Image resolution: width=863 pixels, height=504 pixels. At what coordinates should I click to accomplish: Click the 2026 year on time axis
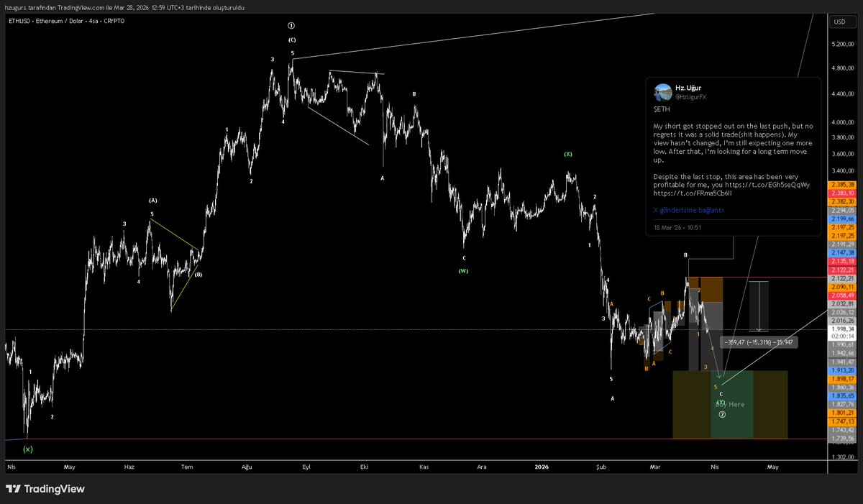(x=542, y=467)
